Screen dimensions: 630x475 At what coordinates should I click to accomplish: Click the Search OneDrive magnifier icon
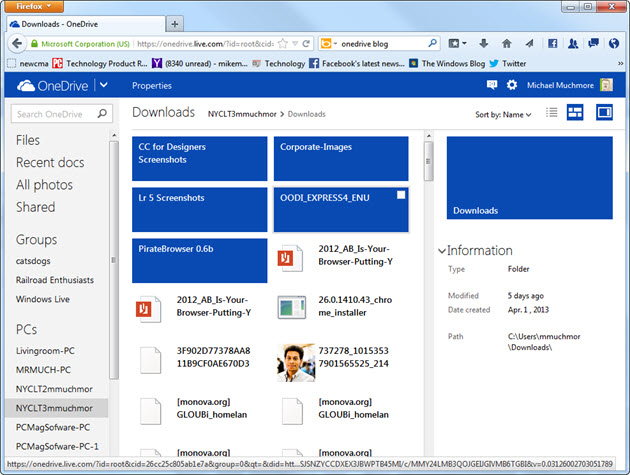[102, 114]
